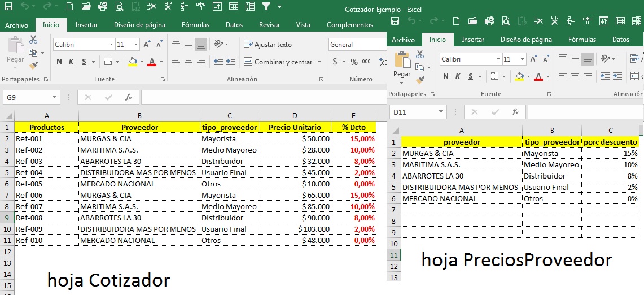Image resolution: width=644 pixels, height=295 pixels.
Task: Click percent style in Cotizador window
Action: [354, 62]
